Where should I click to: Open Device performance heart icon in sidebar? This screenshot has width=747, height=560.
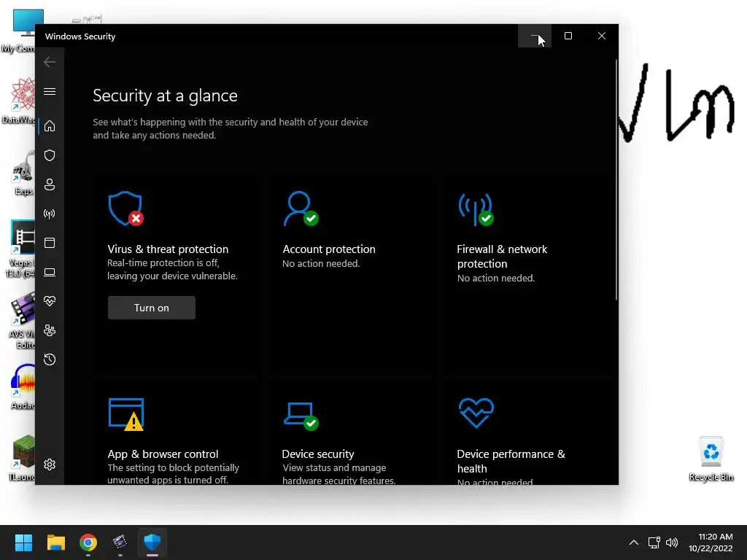tap(50, 301)
